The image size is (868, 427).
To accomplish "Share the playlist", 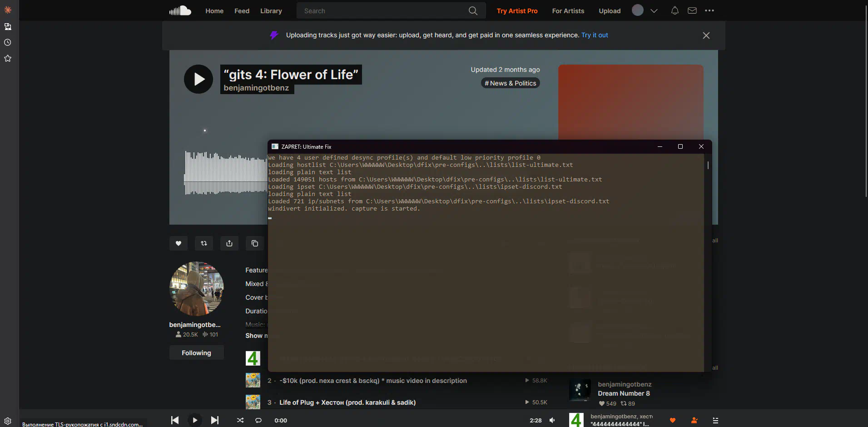I will coord(229,243).
